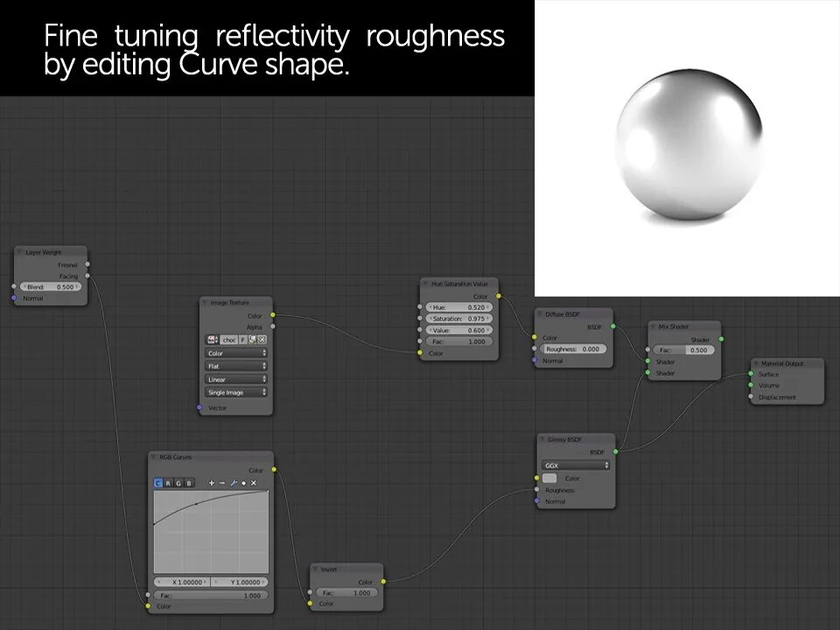
Task: Click the X delete-point icon in RGB Curves
Action: pyautogui.click(x=254, y=483)
